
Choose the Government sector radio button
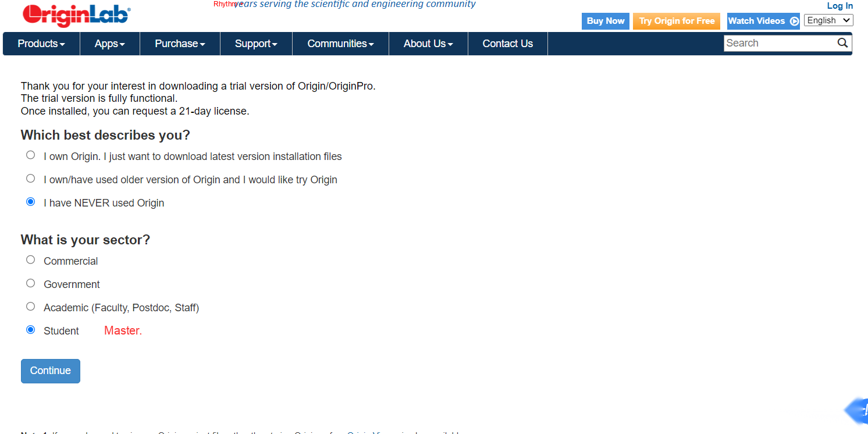31,283
